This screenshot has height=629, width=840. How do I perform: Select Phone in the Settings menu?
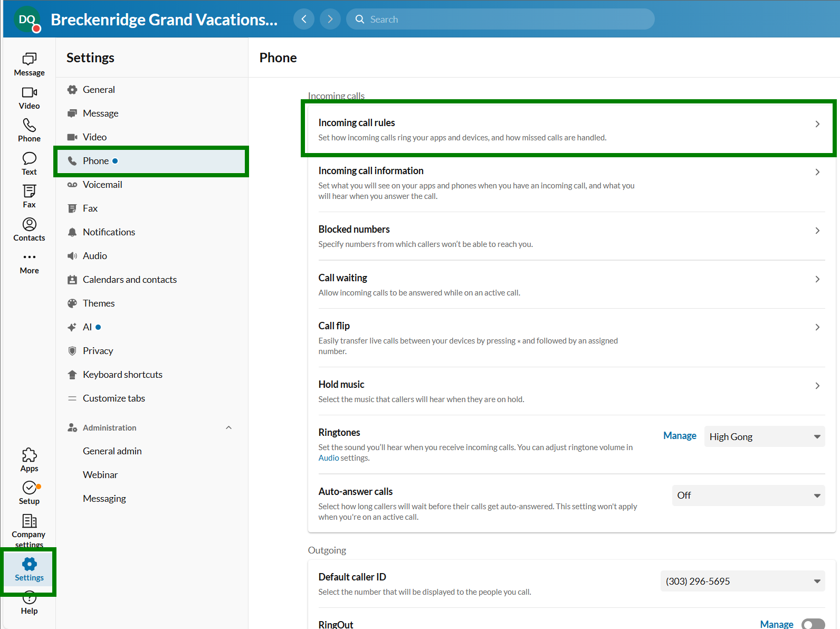(151, 161)
